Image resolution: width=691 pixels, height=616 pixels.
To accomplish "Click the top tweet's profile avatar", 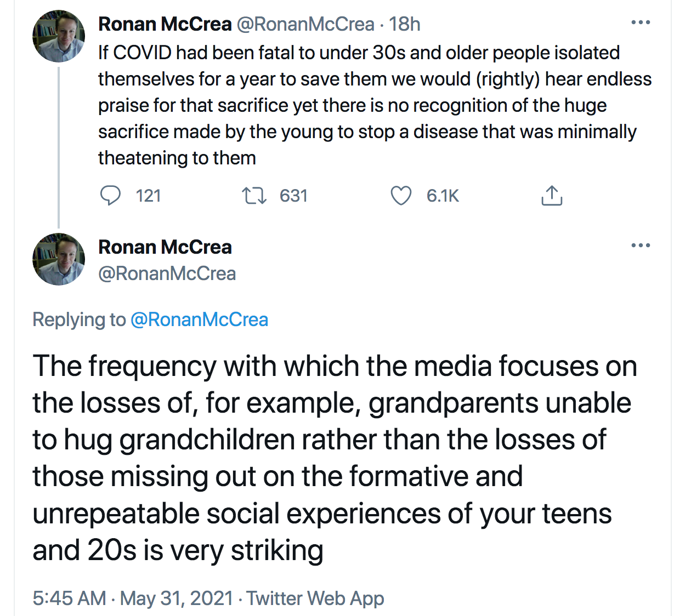I will pyautogui.click(x=59, y=36).
